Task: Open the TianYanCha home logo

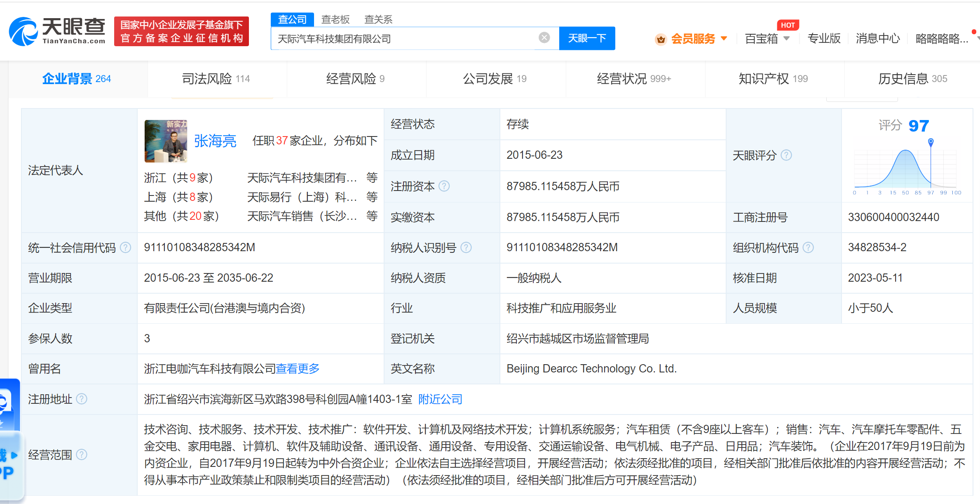Action: click(x=57, y=31)
